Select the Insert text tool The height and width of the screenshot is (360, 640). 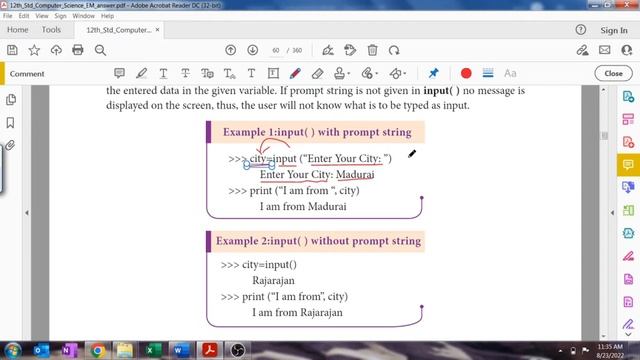[x=229, y=73]
